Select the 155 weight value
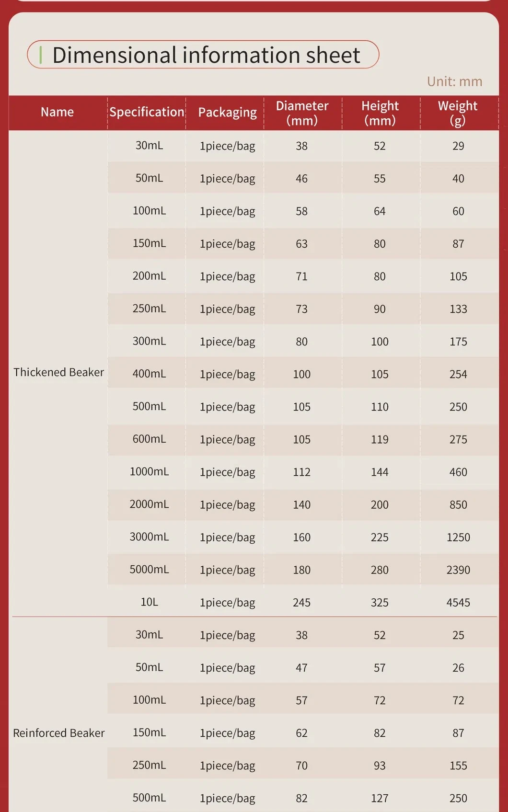 [458, 766]
